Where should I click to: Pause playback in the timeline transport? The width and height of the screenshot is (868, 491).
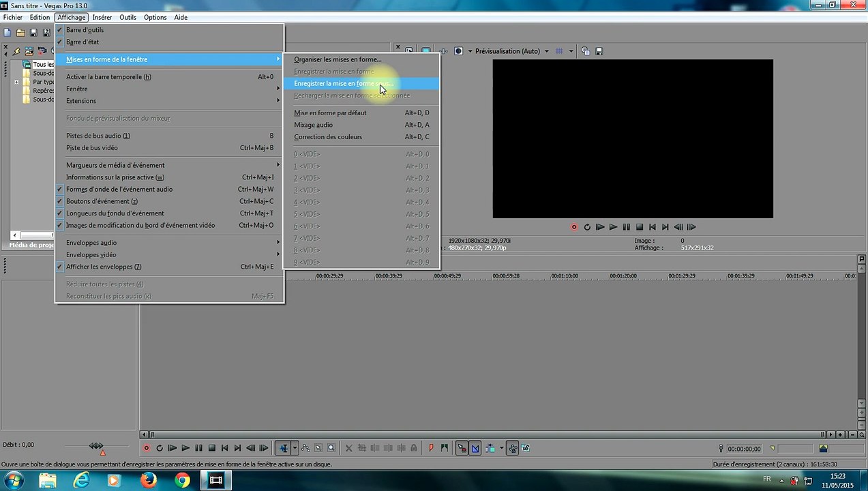pyautogui.click(x=198, y=448)
